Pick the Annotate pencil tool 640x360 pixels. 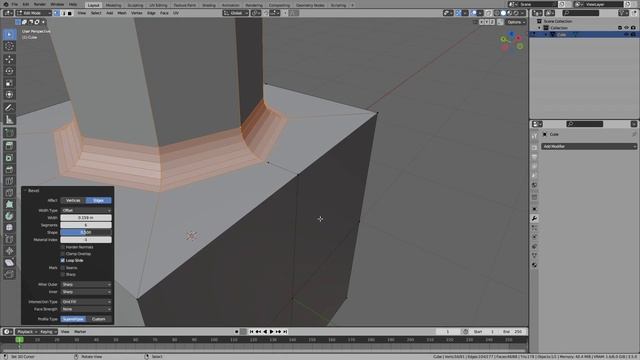coord(9,108)
